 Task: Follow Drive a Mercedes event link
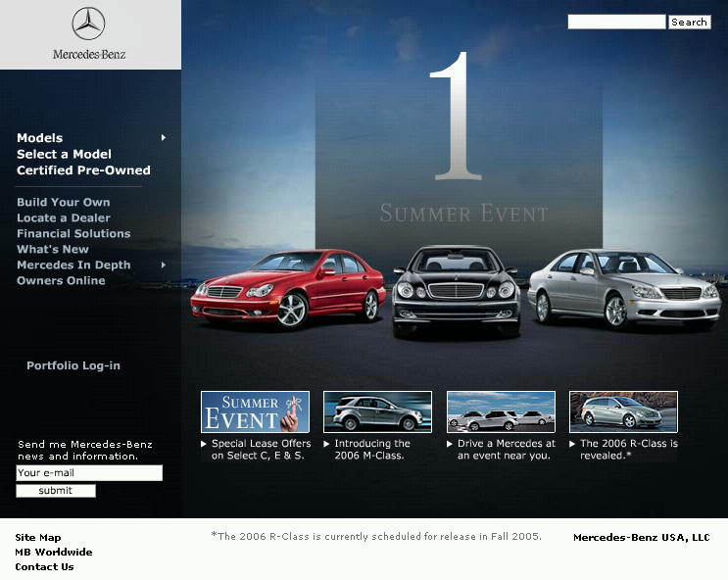click(x=506, y=450)
